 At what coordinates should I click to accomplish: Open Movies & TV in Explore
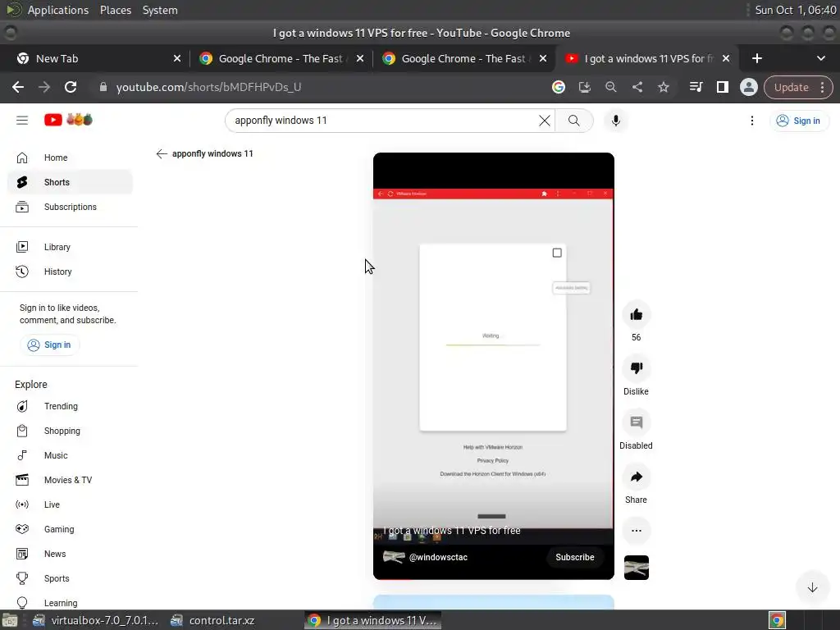pos(70,480)
